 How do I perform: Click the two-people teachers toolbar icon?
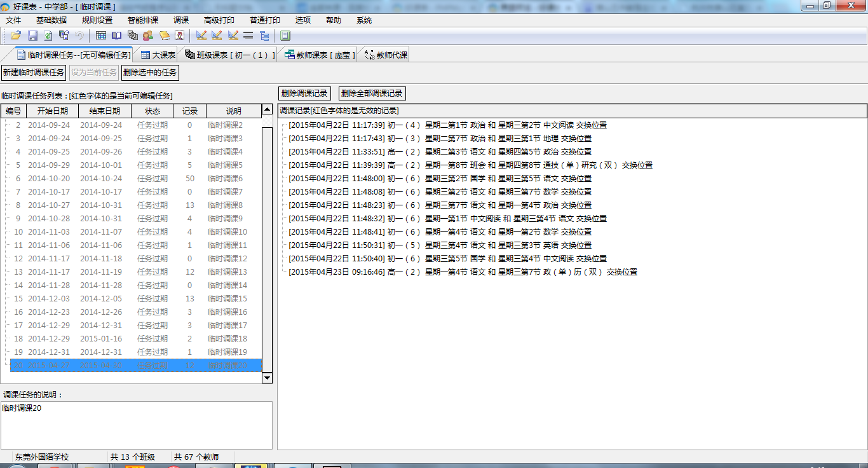[x=148, y=36]
